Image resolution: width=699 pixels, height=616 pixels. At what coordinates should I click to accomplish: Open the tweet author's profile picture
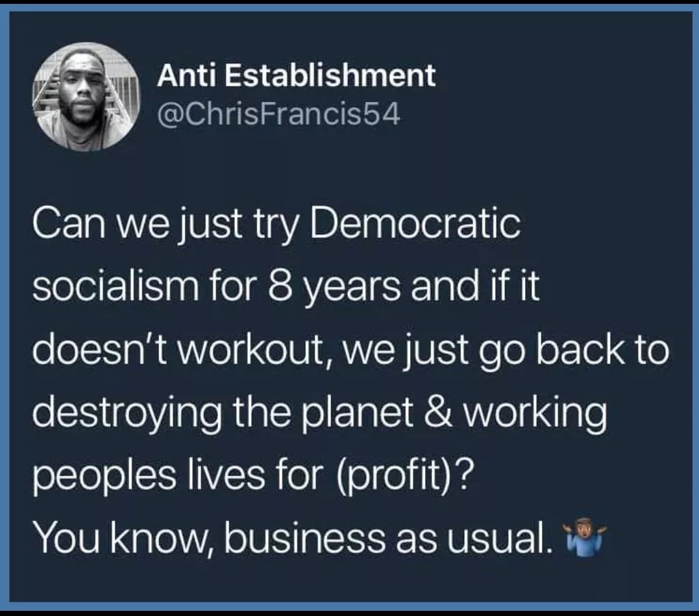click(x=86, y=97)
